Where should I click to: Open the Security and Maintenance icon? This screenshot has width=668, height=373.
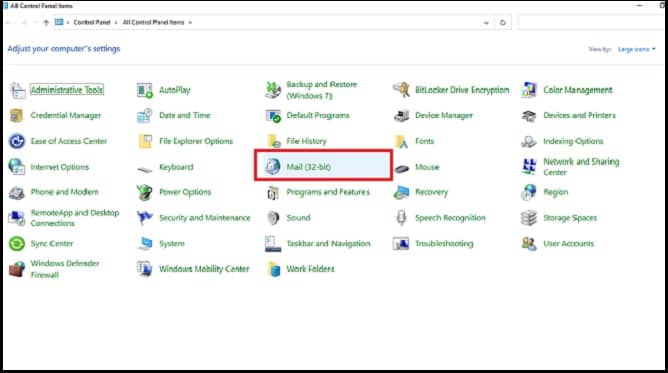[x=145, y=218]
